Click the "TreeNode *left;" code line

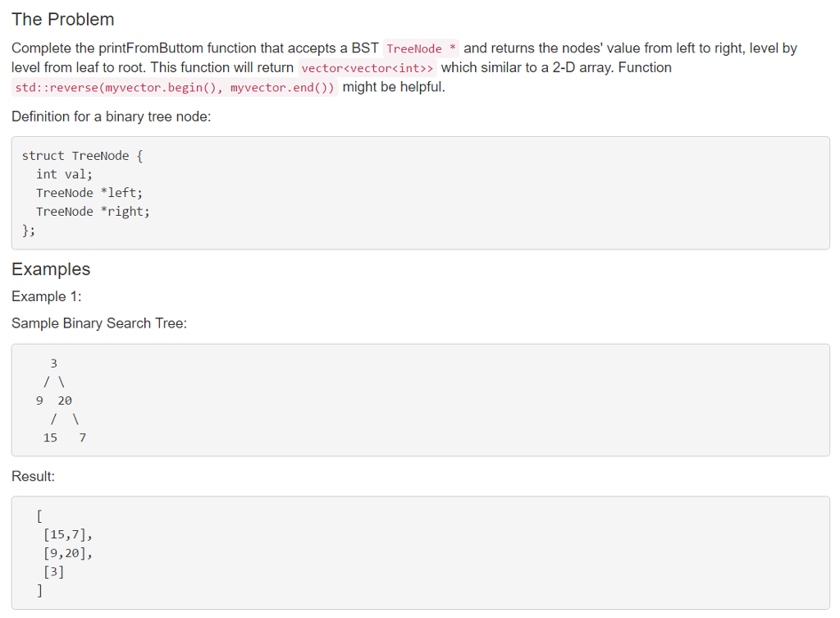click(89, 193)
